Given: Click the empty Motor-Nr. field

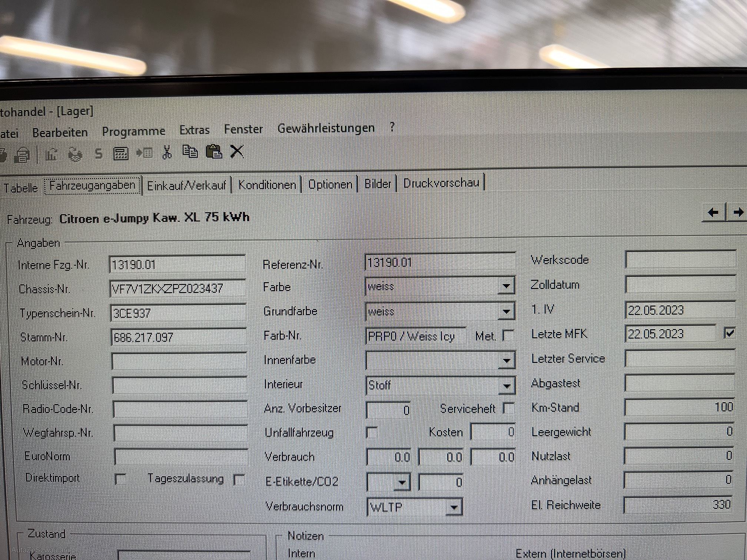Looking at the screenshot, I should (179, 361).
